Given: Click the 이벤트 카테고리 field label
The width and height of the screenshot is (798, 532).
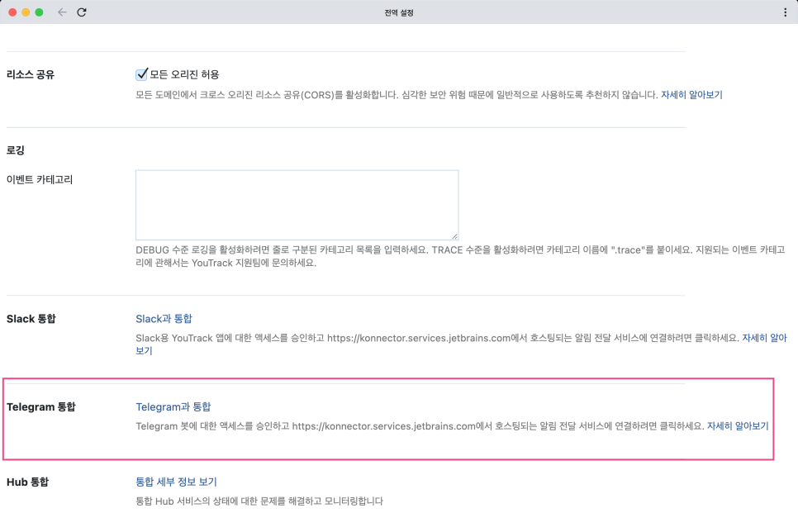Looking at the screenshot, I should (x=40, y=179).
